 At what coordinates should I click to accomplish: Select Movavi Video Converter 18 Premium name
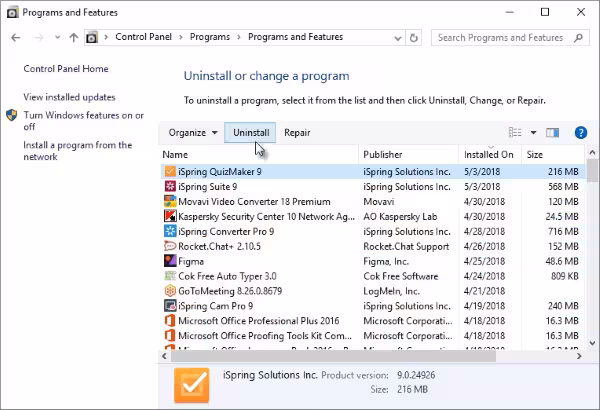point(254,202)
